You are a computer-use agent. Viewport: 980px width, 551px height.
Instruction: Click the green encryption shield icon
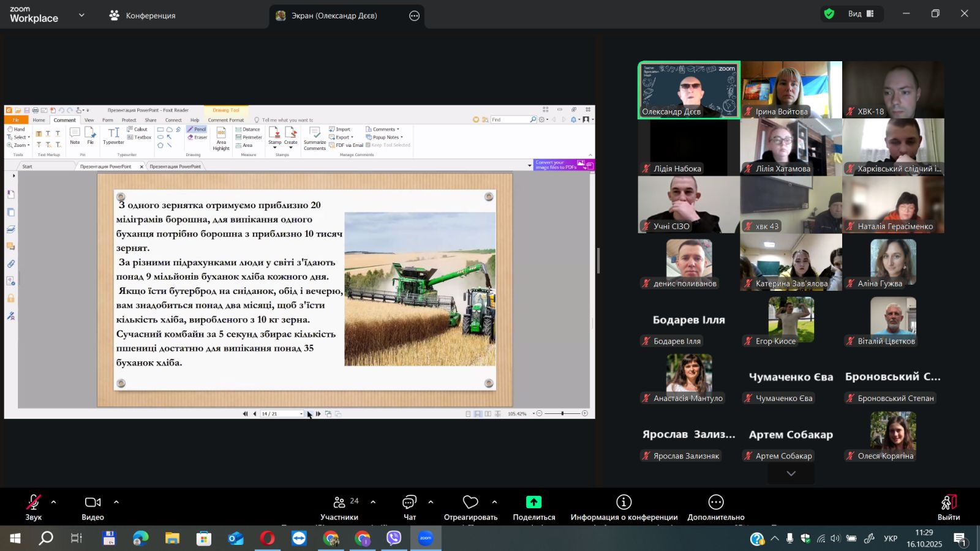tap(829, 13)
